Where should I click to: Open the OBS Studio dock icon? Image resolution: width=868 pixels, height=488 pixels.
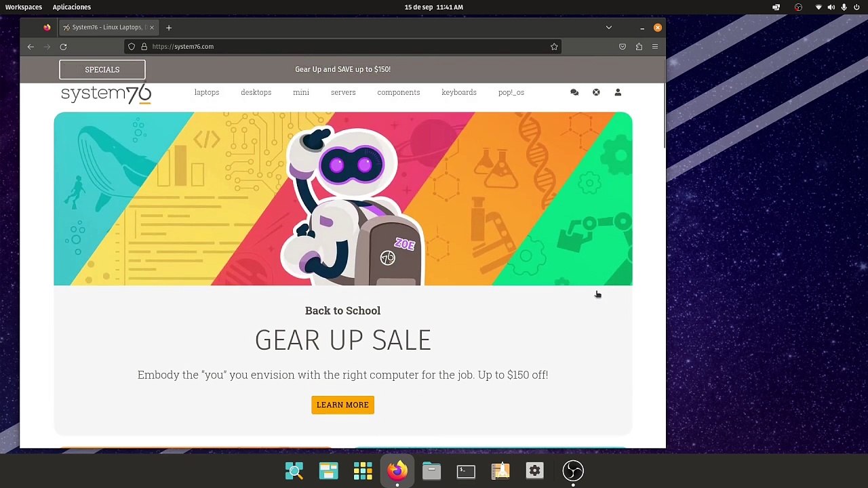(x=573, y=471)
